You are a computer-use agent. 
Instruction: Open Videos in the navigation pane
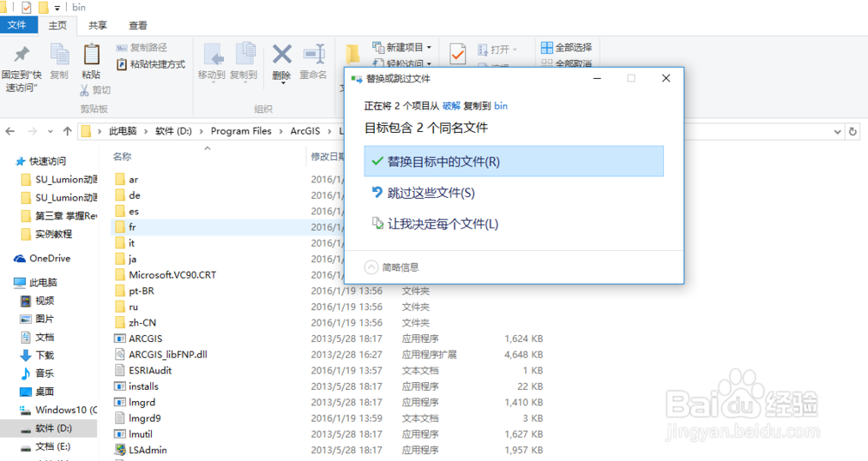pyautogui.click(x=37, y=300)
